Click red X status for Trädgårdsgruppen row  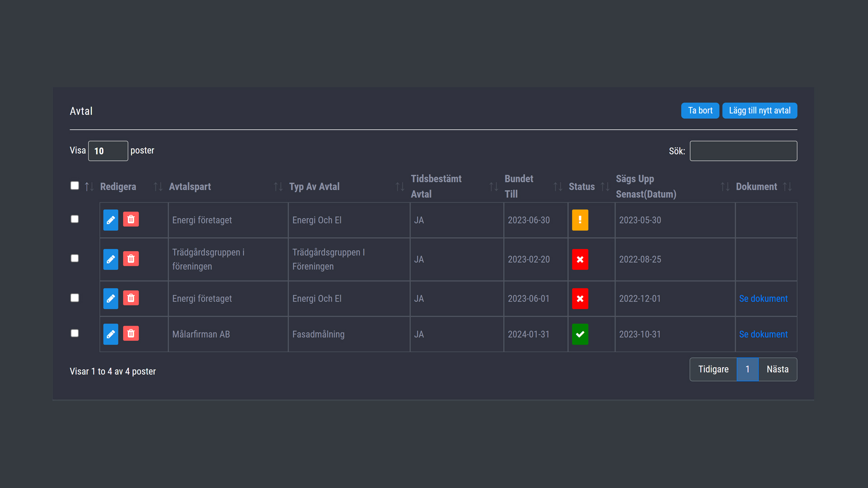[x=580, y=259]
